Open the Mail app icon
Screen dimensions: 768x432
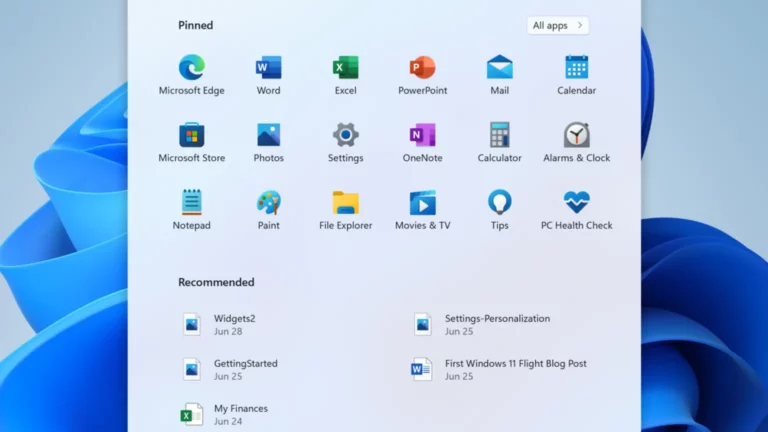pos(500,74)
